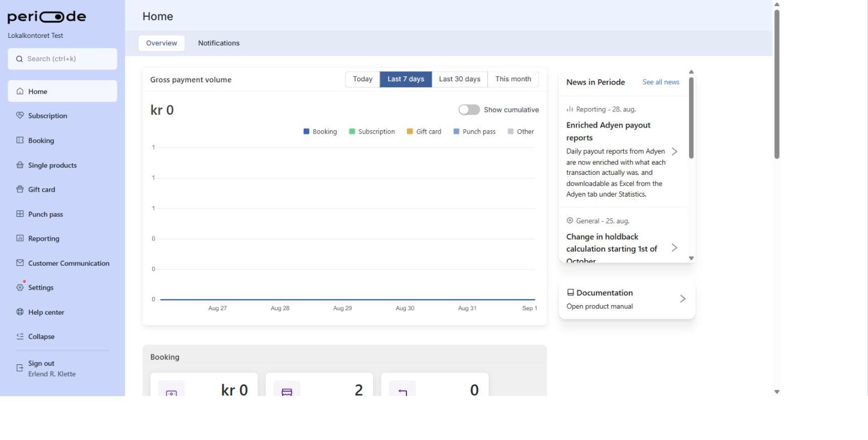Click the Help center globe icon

(20, 312)
